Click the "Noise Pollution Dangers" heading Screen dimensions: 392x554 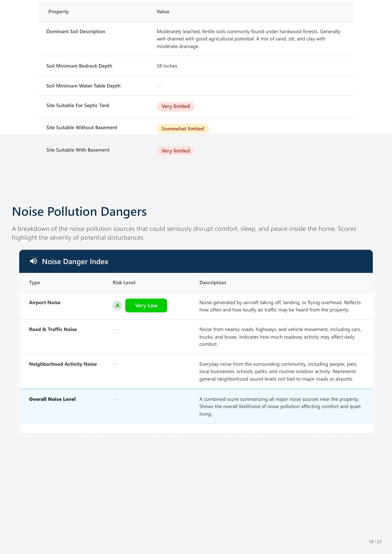pos(79,212)
